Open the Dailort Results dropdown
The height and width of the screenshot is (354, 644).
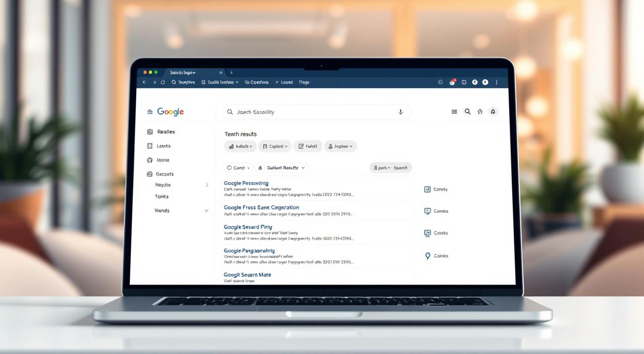pyautogui.click(x=282, y=168)
